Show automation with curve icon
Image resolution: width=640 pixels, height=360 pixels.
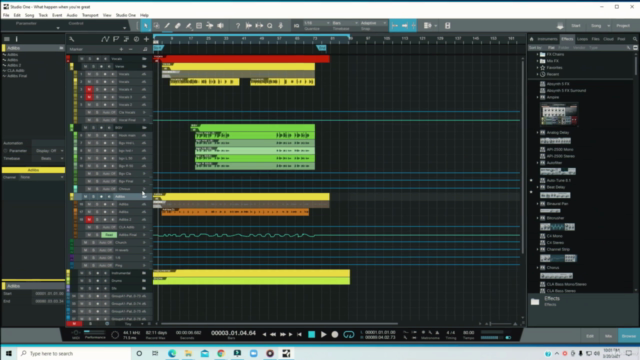point(105,39)
